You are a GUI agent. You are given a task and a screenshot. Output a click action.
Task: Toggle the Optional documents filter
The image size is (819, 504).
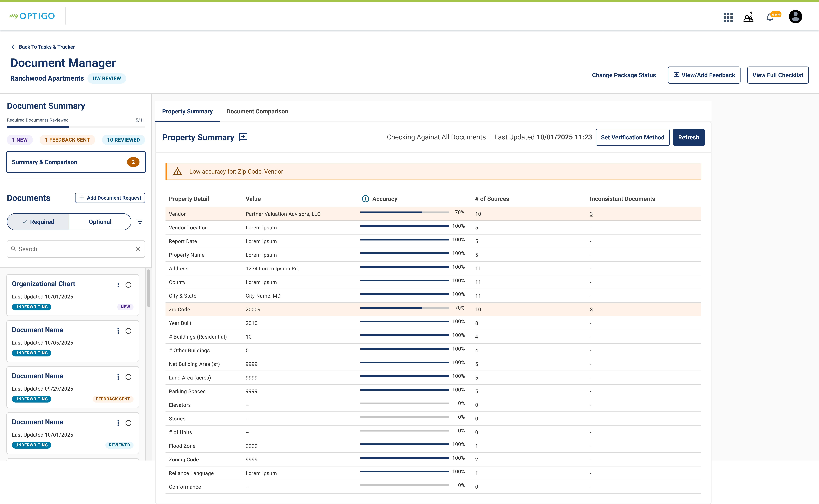pyautogui.click(x=100, y=222)
